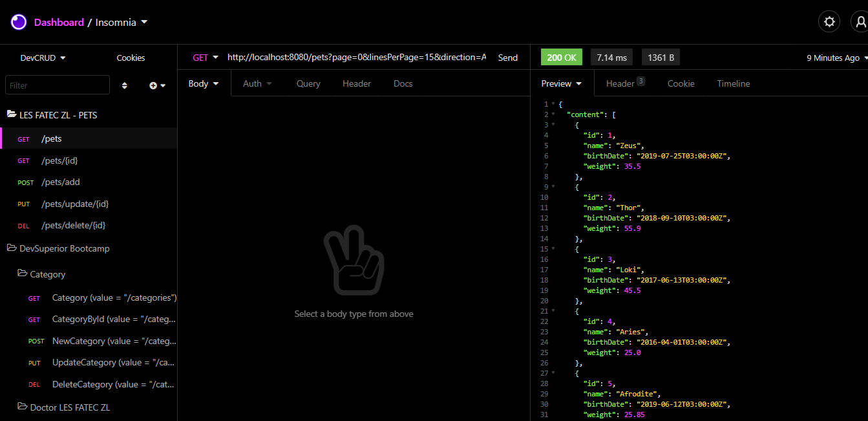This screenshot has height=421, width=868.
Task: Click the user account icon top right
Action: click(x=862, y=21)
